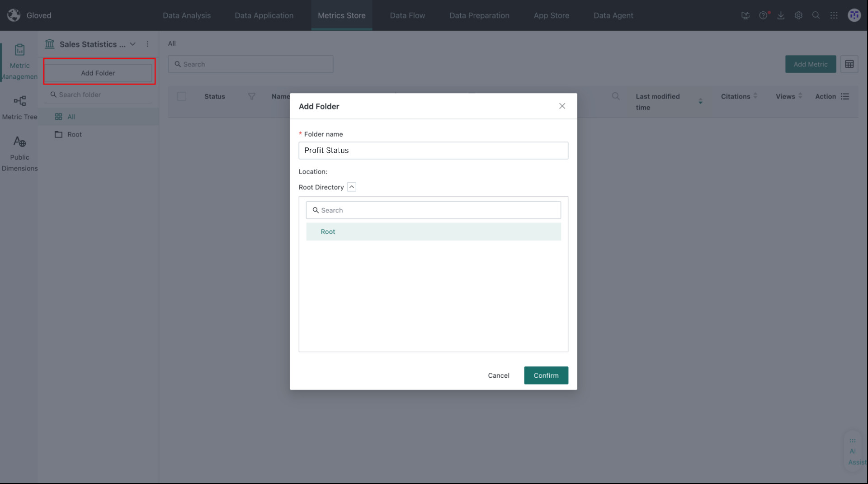This screenshot has height=484, width=868.
Task: Close the Add Folder dialog with X
Action: (562, 106)
